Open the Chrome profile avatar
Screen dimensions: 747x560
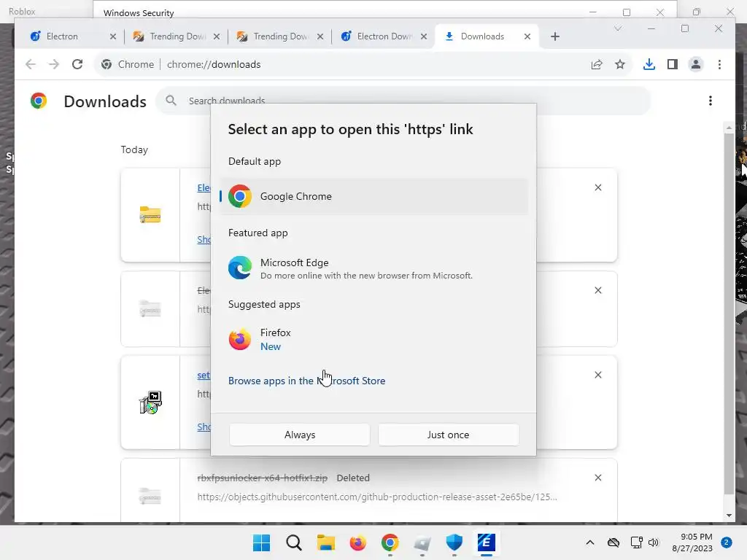696,64
